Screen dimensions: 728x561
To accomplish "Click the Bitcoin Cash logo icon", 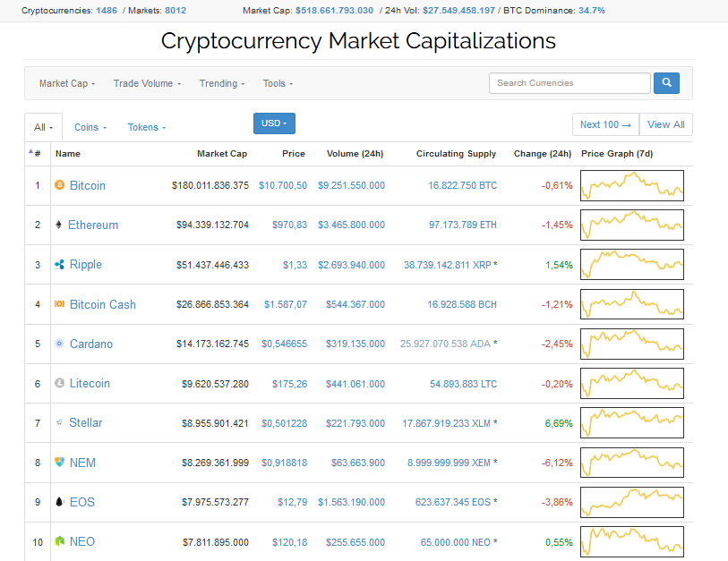I will (x=59, y=304).
